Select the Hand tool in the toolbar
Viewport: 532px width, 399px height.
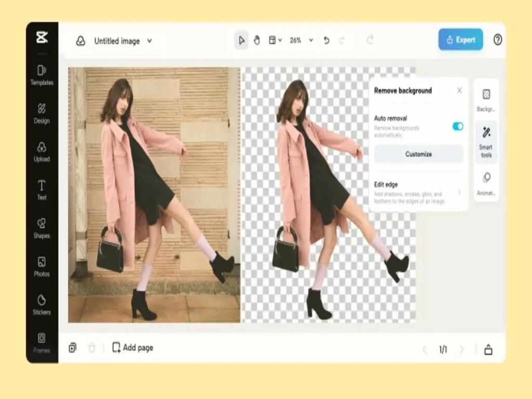[258, 39]
